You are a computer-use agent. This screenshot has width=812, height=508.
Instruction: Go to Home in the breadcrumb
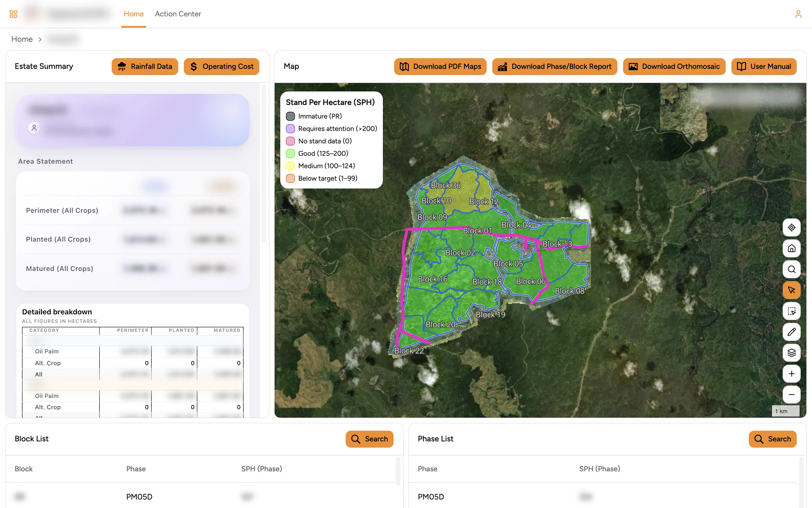click(22, 39)
